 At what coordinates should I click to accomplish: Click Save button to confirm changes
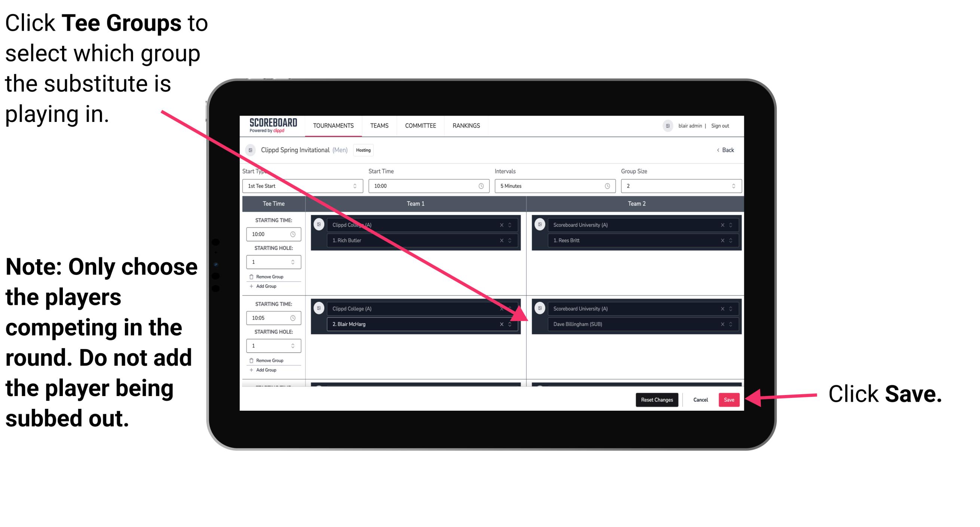pyautogui.click(x=729, y=400)
